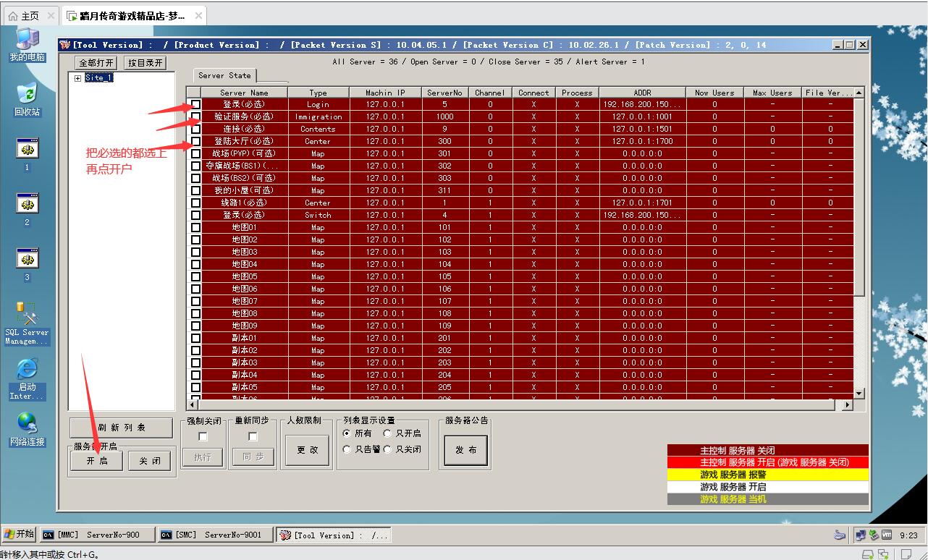Select the 只开启 radio button

click(x=387, y=433)
